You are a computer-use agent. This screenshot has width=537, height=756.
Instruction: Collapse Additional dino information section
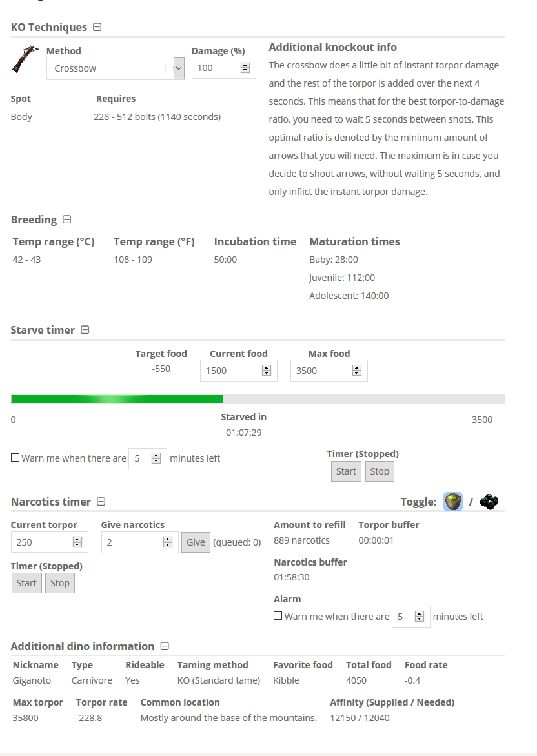pos(165,646)
